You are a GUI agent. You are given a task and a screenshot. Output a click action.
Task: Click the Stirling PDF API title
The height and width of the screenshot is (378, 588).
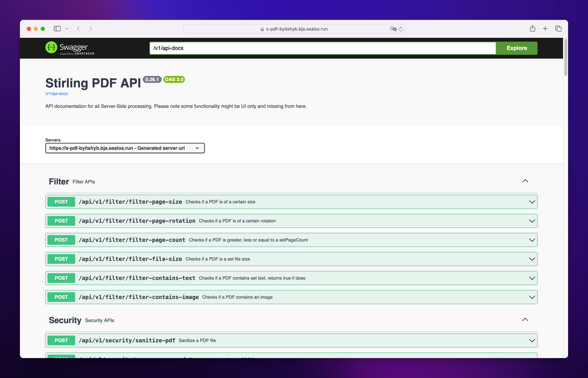coord(93,83)
